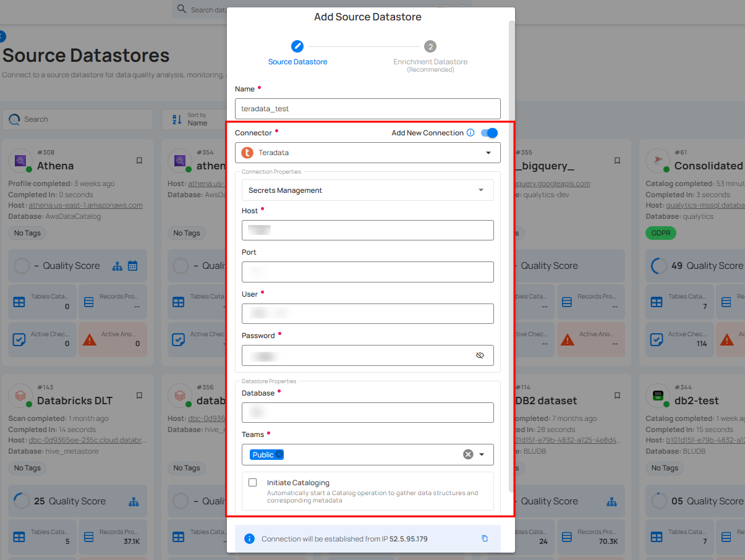Turn off the Add New Connection switch
The width and height of the screenshot is (745, 560).
pyautogui.click(x=488, y=133)
